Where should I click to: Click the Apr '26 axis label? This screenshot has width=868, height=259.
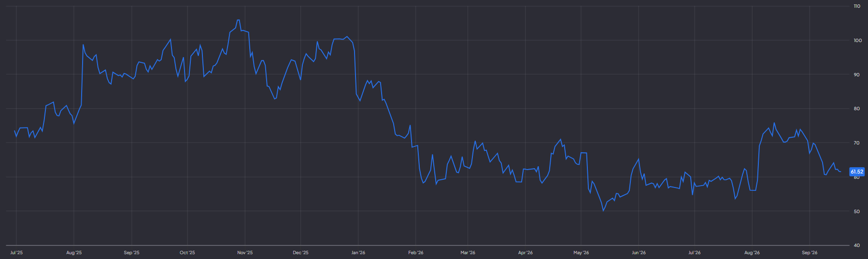click(x=526, y=253)
